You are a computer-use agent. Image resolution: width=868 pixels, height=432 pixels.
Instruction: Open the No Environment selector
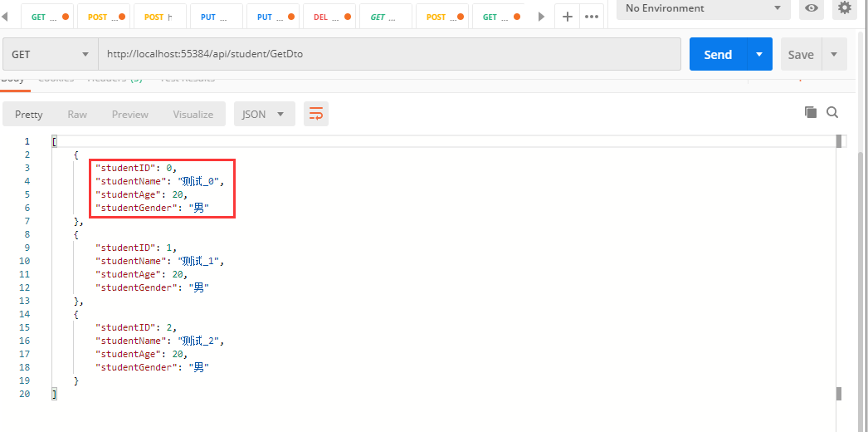(703, 8)
